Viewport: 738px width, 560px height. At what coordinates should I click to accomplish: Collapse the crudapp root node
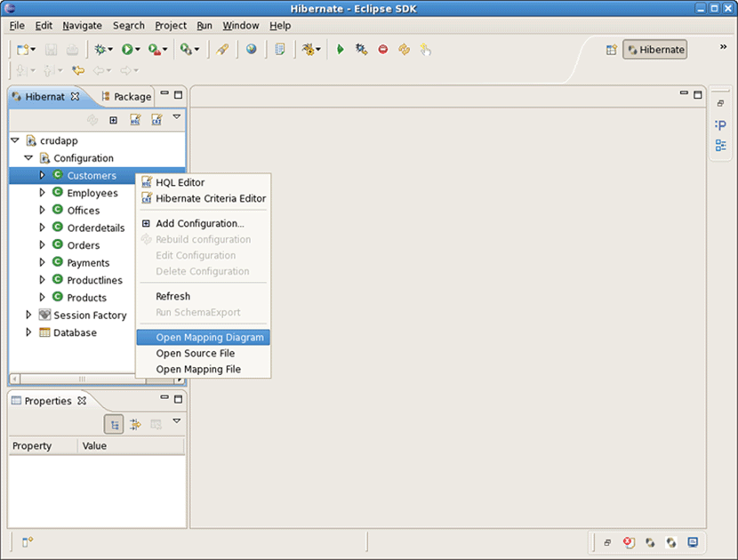[x=14, y=140]
